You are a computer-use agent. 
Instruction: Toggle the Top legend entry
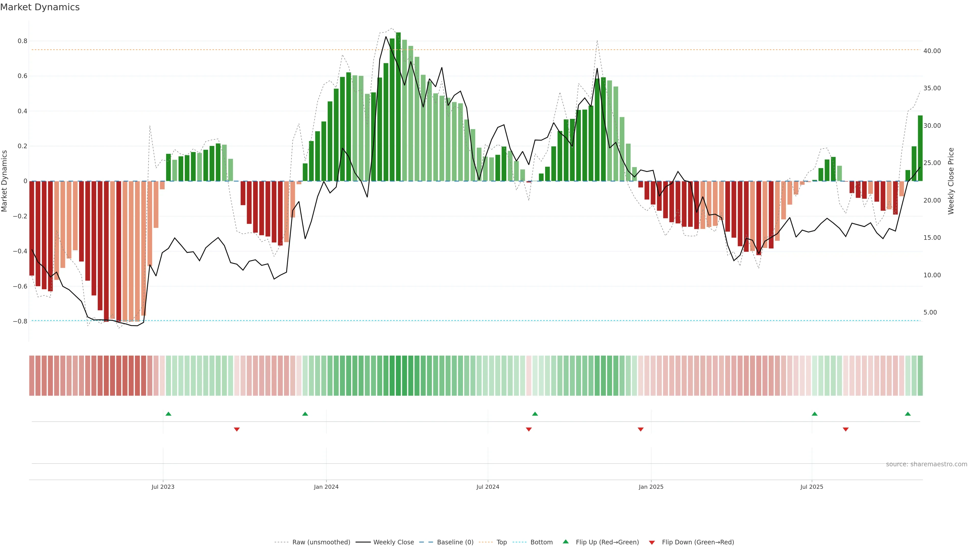click(x=501, y=542)
